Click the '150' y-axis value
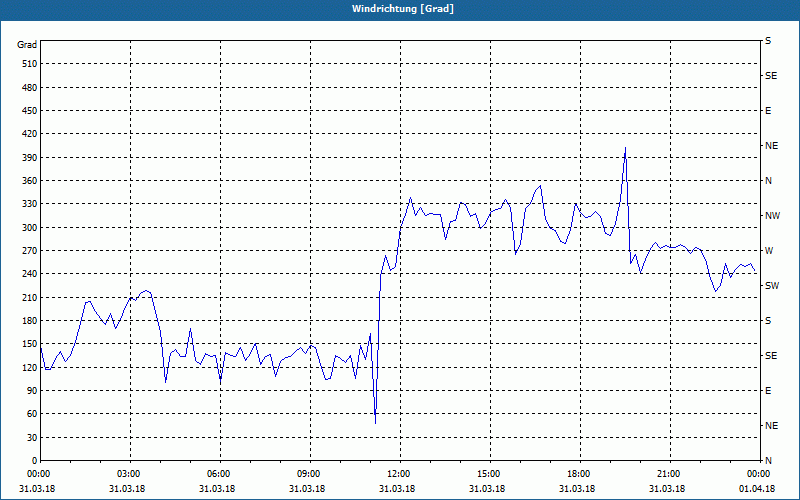Image resolution: width=800 pixels, height=500 pixels. click(x=30, y=344)
